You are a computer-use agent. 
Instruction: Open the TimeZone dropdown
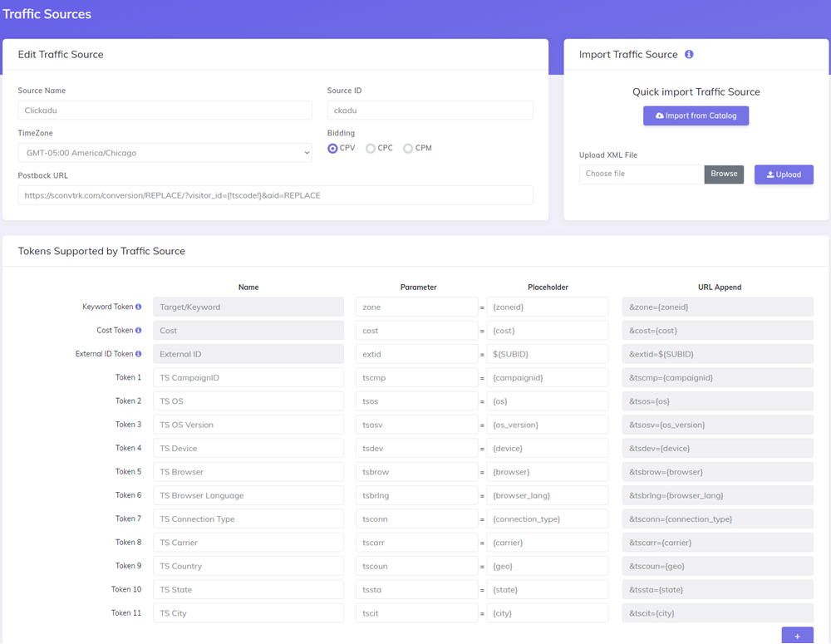[165, 153]
